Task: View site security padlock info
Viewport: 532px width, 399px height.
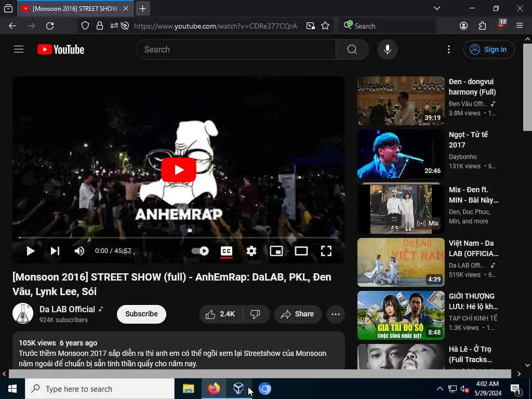Action: 99,26
